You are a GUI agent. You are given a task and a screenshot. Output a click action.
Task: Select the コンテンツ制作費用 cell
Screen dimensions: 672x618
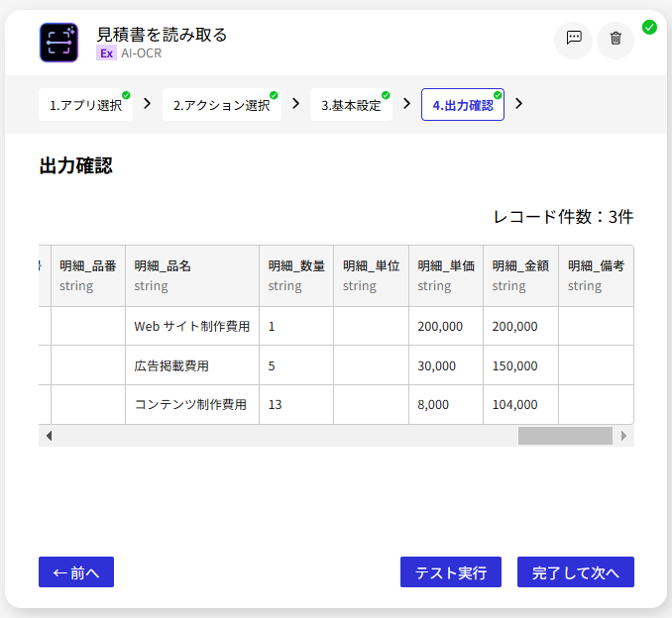192,405
